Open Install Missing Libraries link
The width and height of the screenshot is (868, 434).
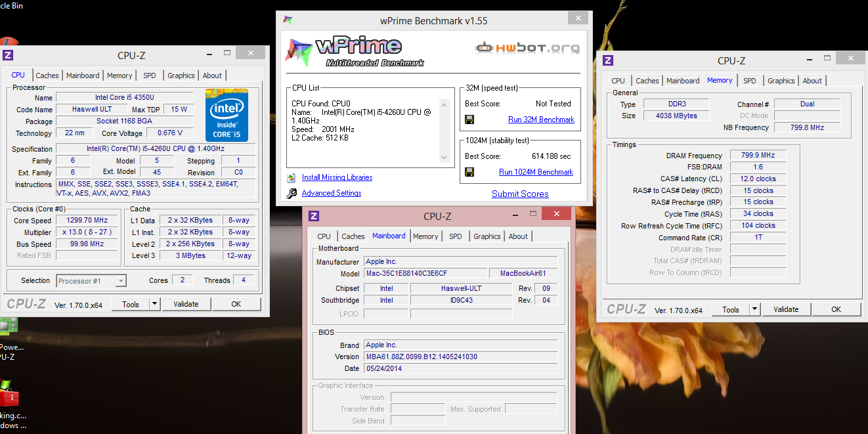pyautogui.click(x=337, y=177)
